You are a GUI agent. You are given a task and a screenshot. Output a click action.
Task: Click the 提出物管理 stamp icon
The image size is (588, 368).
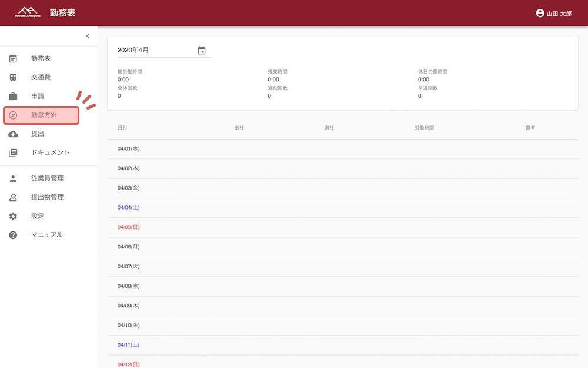coord(13,197)
